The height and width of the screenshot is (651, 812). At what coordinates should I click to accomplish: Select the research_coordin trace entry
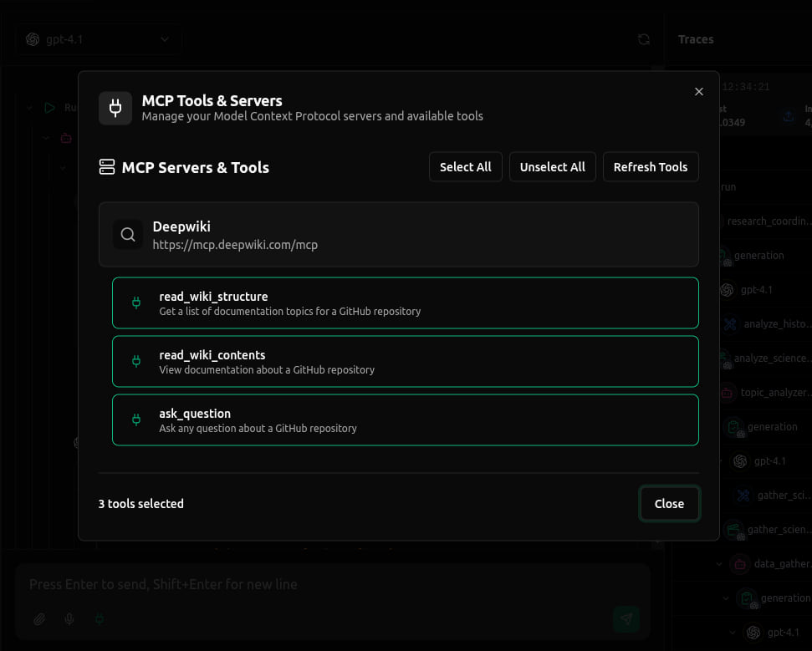tap(768, 221)
